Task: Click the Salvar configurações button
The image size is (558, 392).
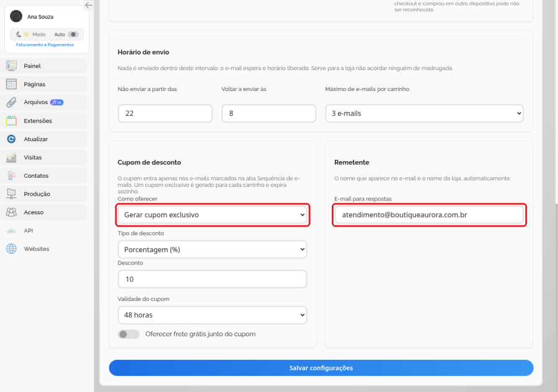Action: 321,368
